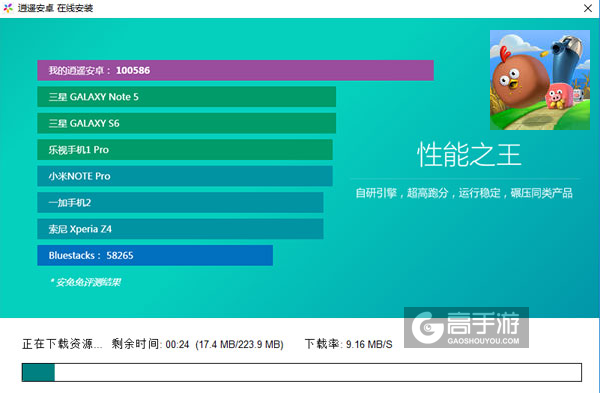
Task: Click the chicken game thumbnail image
Action: pos(540,80)
